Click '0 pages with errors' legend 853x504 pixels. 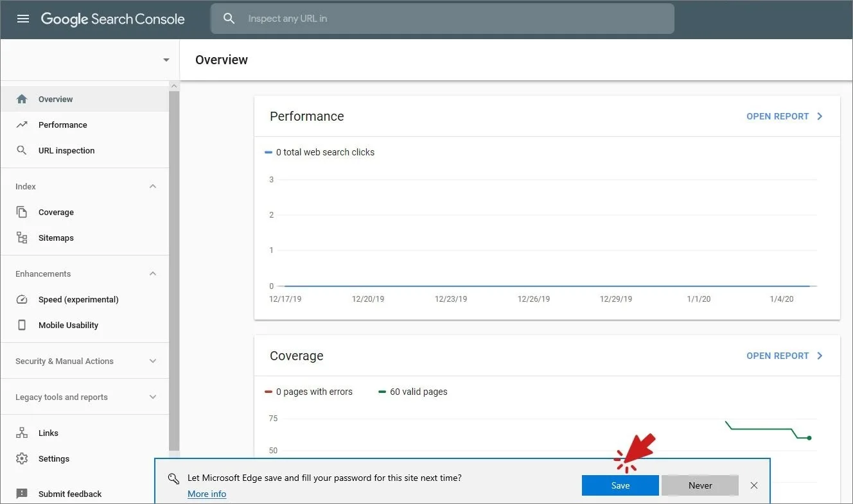pos(308,392)
